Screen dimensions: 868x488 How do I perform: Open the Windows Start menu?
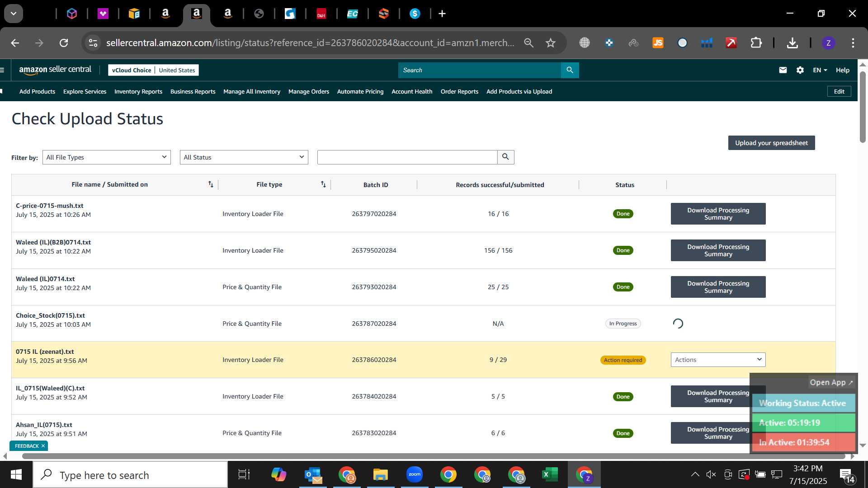click(x=16, y=475)
